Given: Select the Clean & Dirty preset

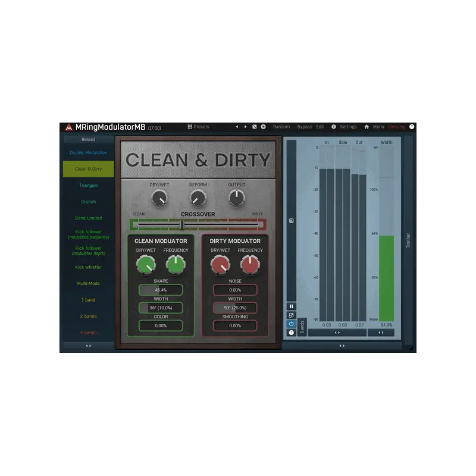Looking at the screenshot, I should tap(88, 169).
